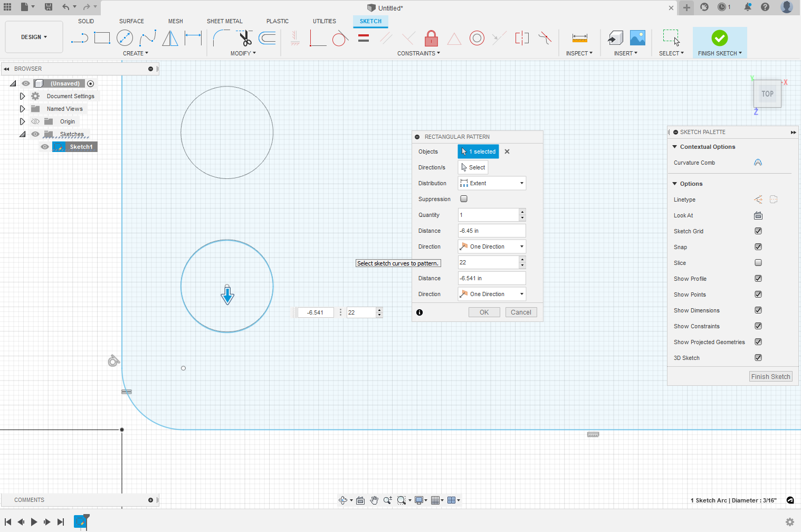Image resolution: width=801 pixels, height=532 pixels.
Task: Enable the Suppression checkbox
Action: [x=464, y=199]
